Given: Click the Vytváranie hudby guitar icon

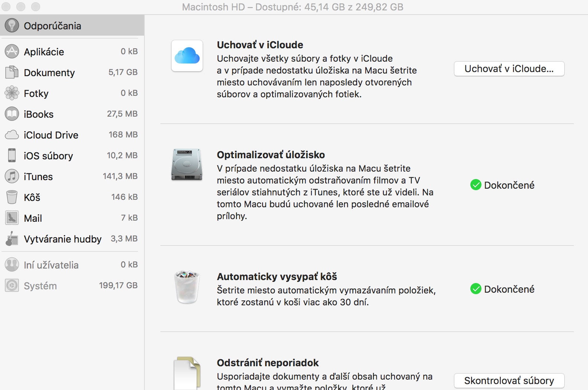Looking at the screenshot, I should (12, 239).
